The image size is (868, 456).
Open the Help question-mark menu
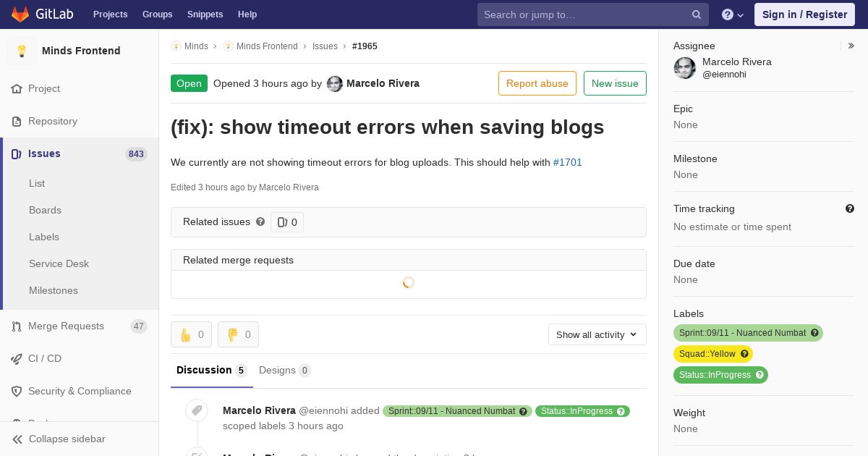pos(733,14)
